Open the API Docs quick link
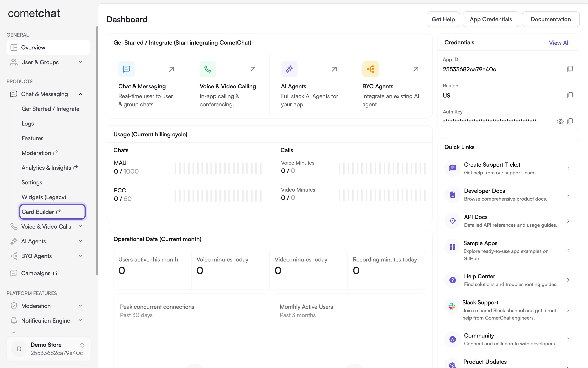This screenshot has height=368, width=588. 508,221
